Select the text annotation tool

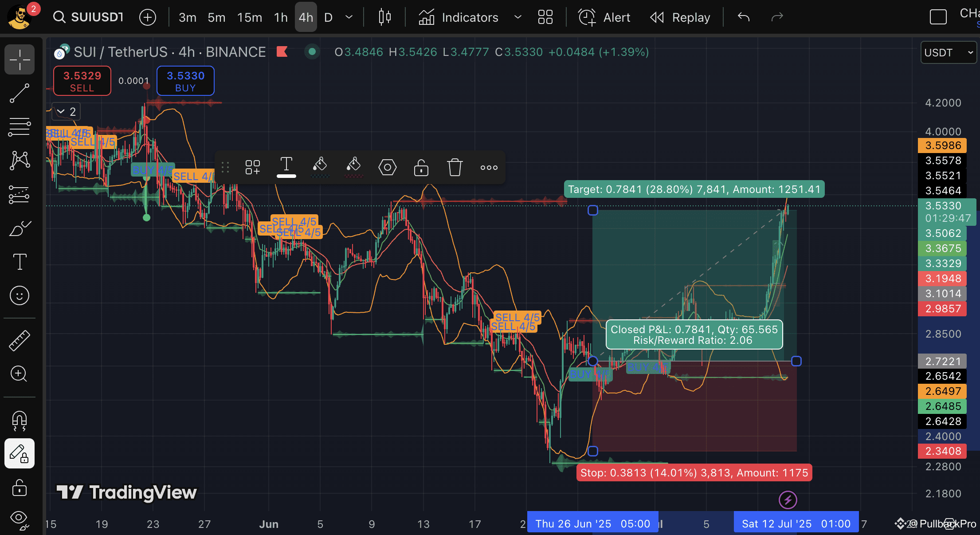tap(20, 262)
